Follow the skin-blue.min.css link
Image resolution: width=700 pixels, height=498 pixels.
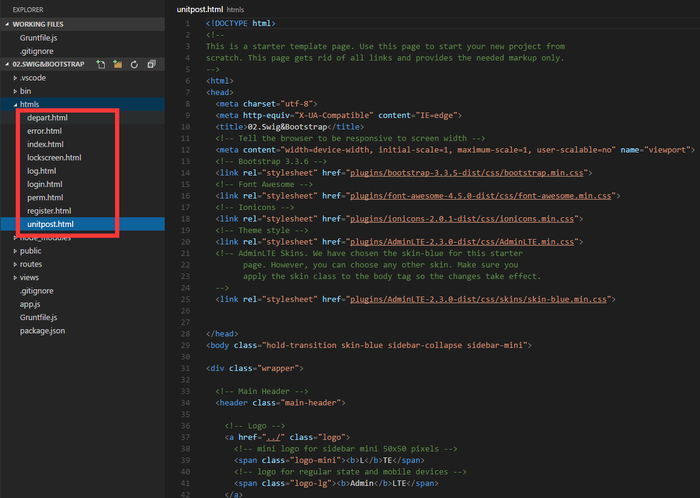click(x=478, y=299)
